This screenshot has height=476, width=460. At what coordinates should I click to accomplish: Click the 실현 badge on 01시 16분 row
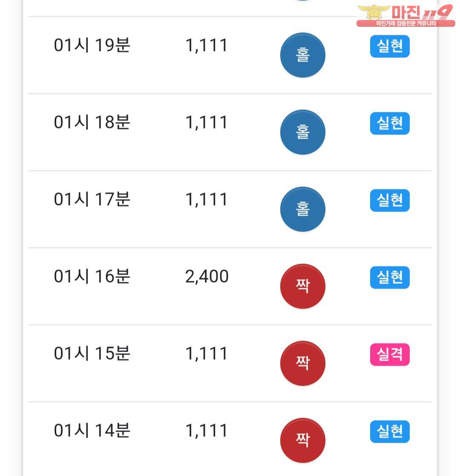click(390, 278)
